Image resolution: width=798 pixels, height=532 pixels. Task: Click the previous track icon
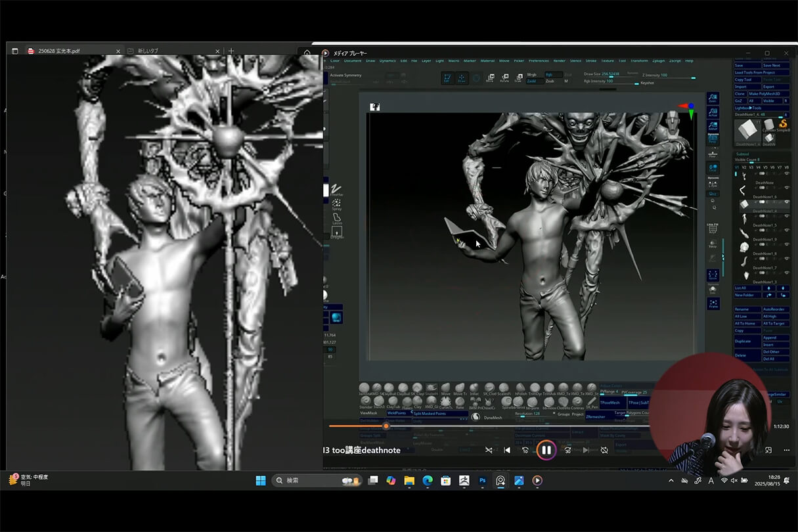coord(506,450)
